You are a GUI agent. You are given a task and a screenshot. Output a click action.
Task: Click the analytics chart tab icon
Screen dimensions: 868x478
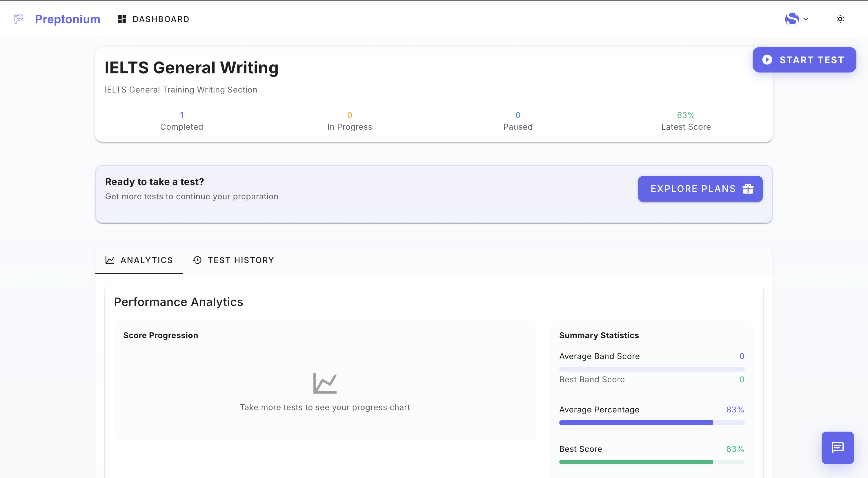[x=110, y=260]
